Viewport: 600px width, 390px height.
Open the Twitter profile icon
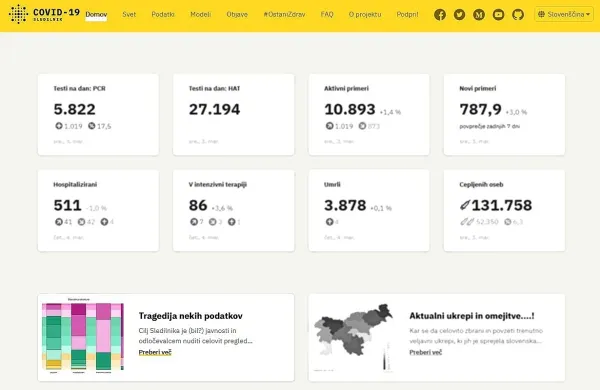tap(459, 15)
